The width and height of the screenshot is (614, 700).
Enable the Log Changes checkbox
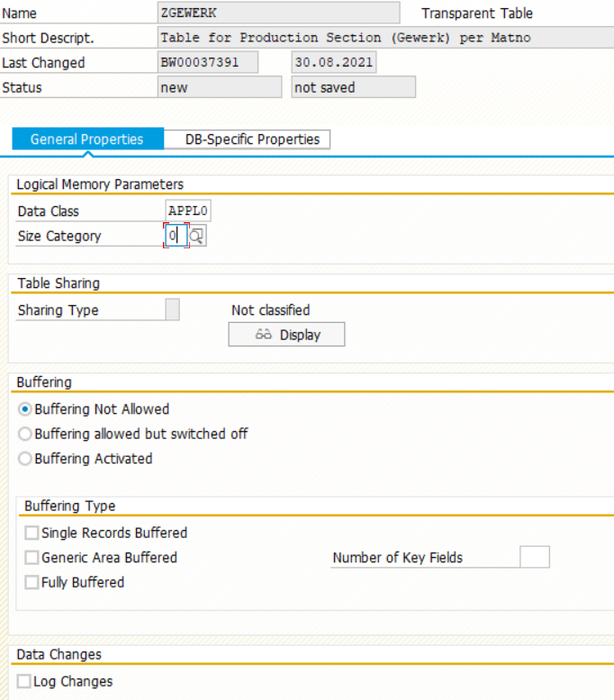24,682
